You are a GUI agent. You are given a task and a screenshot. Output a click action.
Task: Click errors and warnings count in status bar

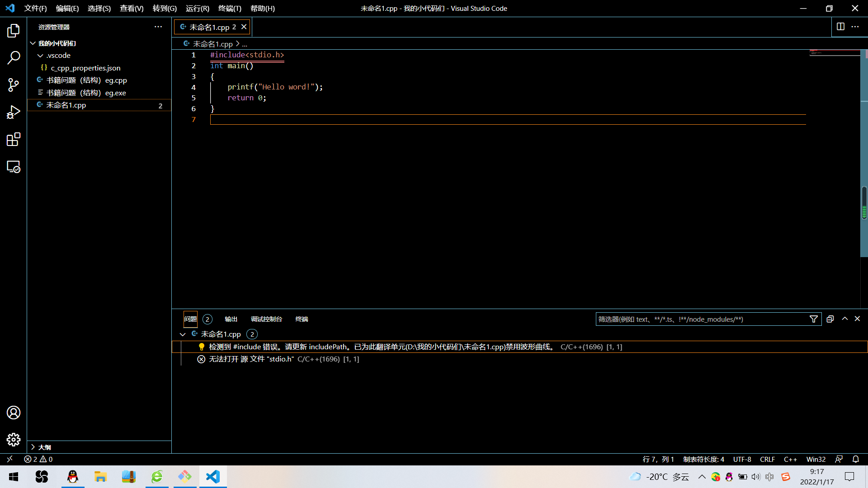click(38, 459)
